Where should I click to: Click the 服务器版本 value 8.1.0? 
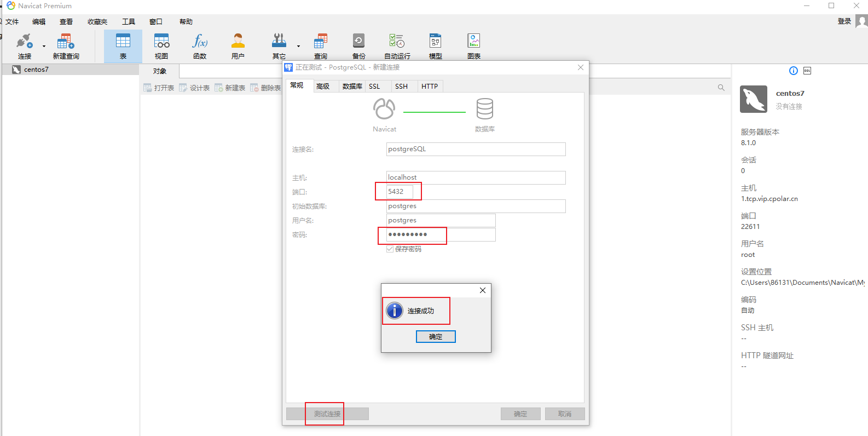tap(748, 143)
